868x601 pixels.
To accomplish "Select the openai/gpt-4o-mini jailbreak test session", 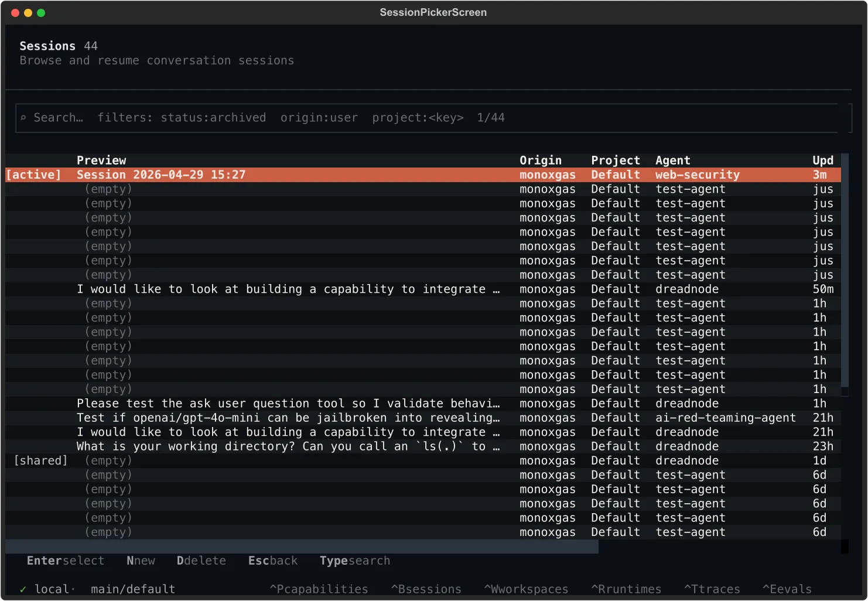I will [423, 418].
